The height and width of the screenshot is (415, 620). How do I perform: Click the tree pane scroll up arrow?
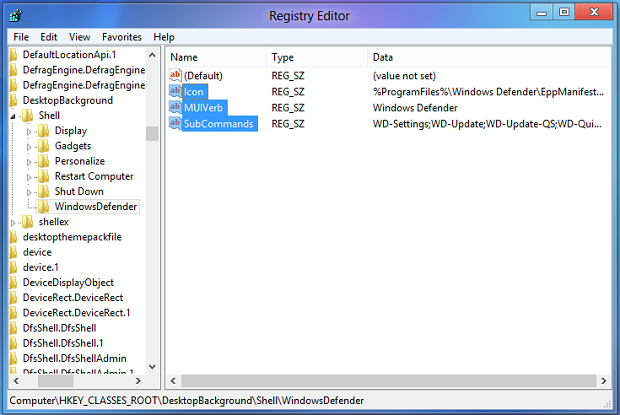pyautogui.click(x=152, y=55)
